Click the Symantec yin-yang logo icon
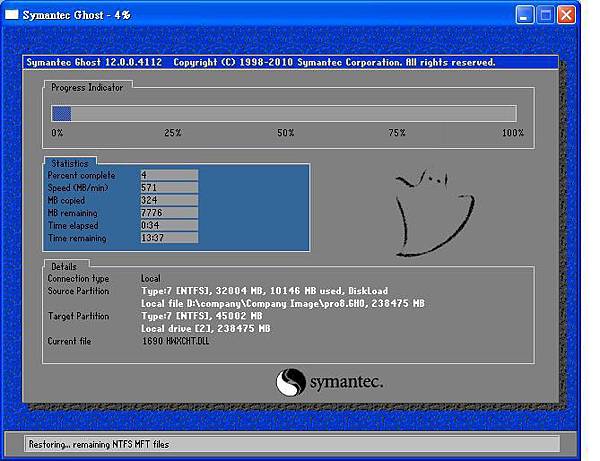 (290, 383)
